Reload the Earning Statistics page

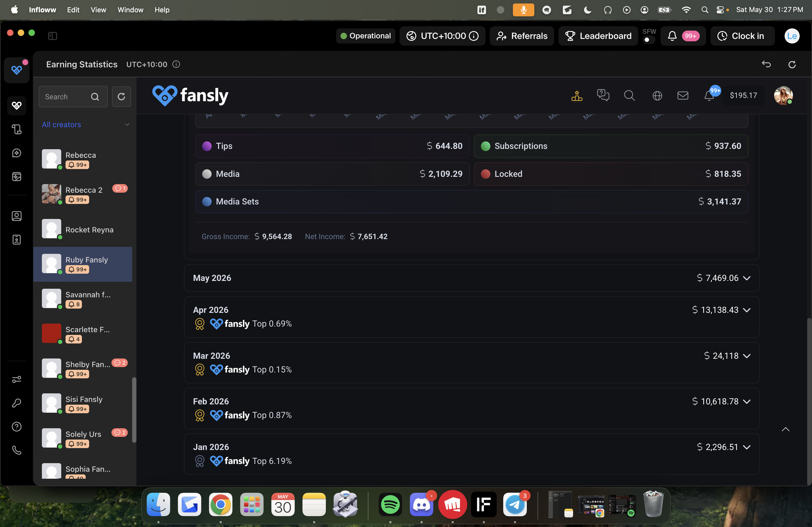[792, 64]
